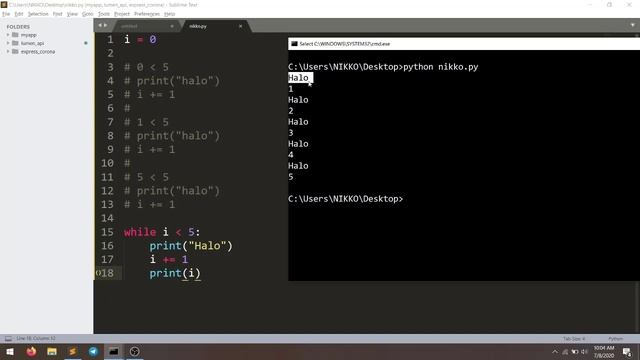
Task: Open the Windows Start menu
Action: tap(10, 351)
